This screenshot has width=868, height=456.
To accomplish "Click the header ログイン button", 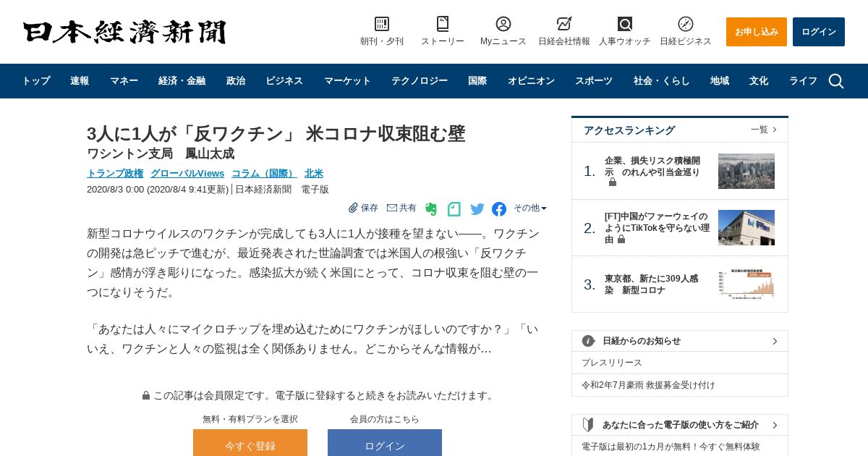I will [819, 32].
